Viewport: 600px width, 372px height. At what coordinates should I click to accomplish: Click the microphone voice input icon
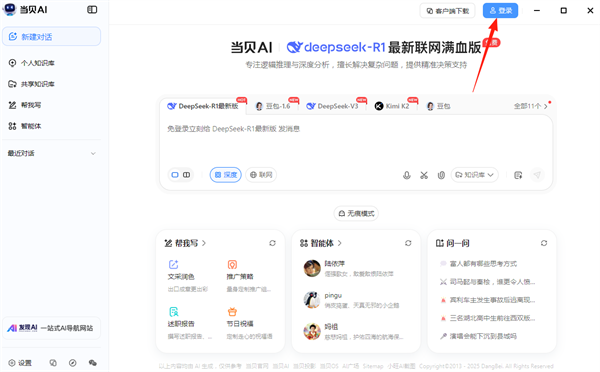[x=407, y=175]
